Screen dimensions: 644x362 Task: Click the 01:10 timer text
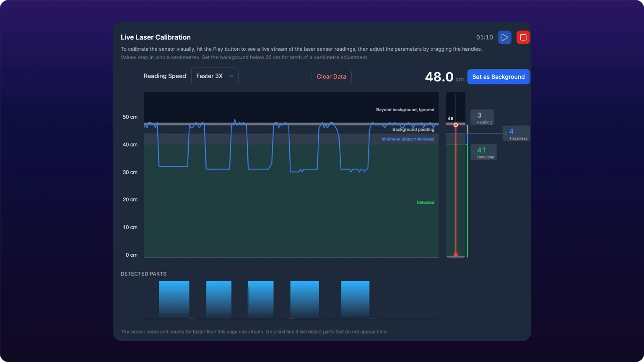pyautogui.click(x=484, y=37)
